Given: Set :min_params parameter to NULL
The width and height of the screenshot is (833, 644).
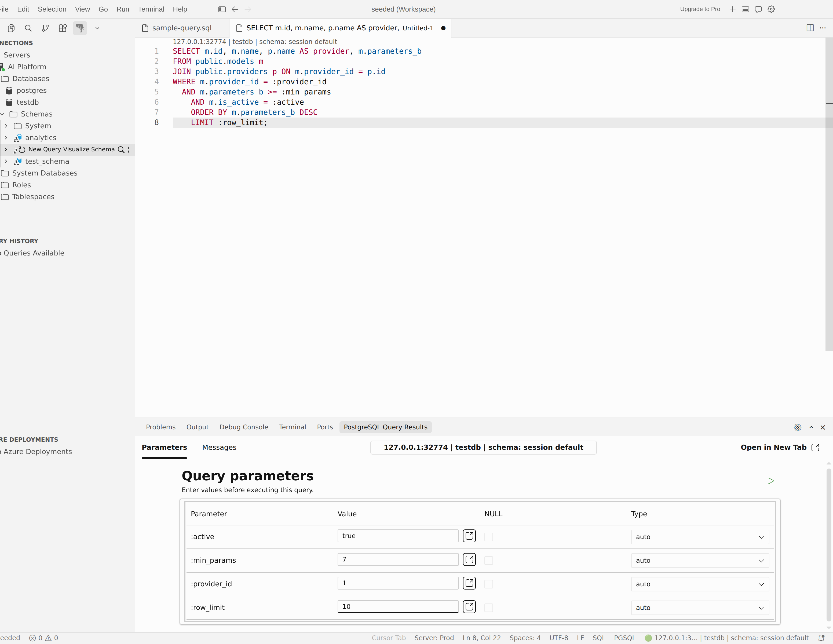Looking at the screenshot, I should 489,561.
